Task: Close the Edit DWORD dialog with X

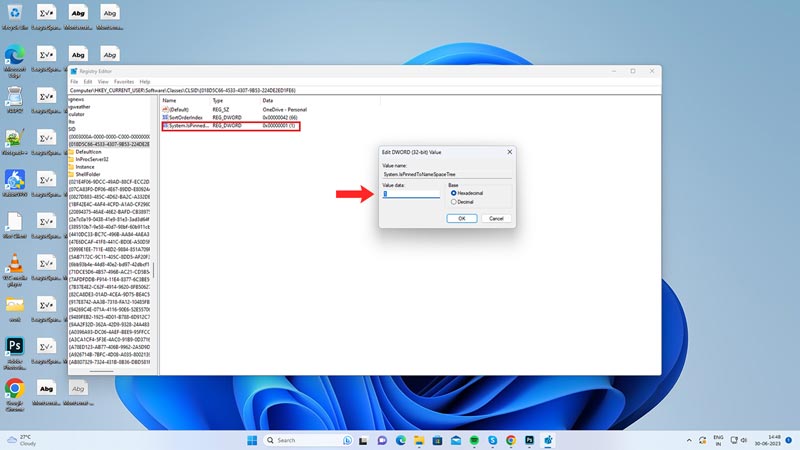Action: point(509,152)
